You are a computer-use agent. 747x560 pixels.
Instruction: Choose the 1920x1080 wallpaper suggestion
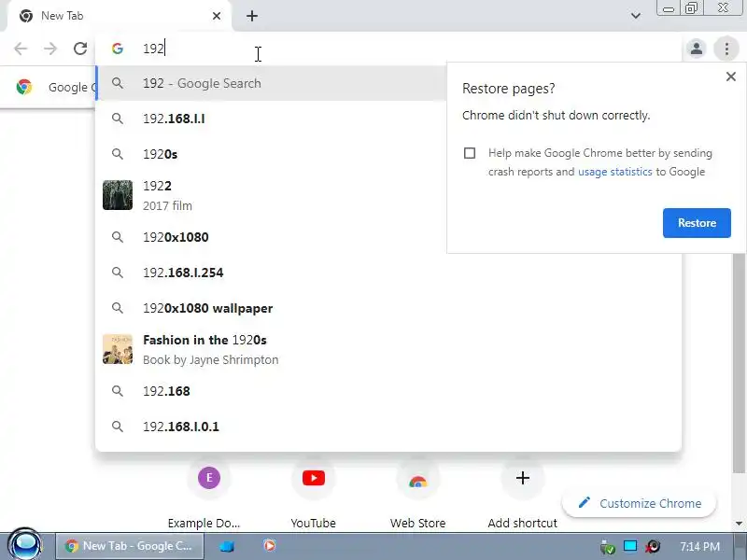point(388,308)
